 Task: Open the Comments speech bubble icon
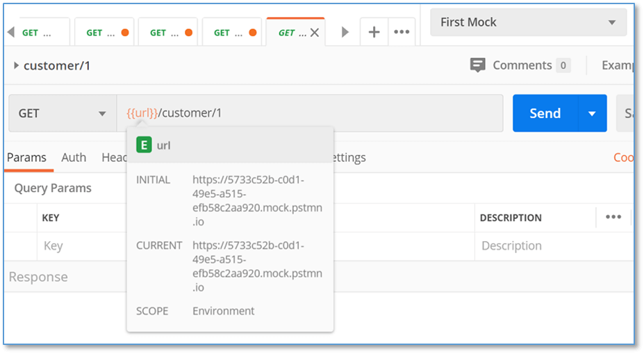pos(477,65)
